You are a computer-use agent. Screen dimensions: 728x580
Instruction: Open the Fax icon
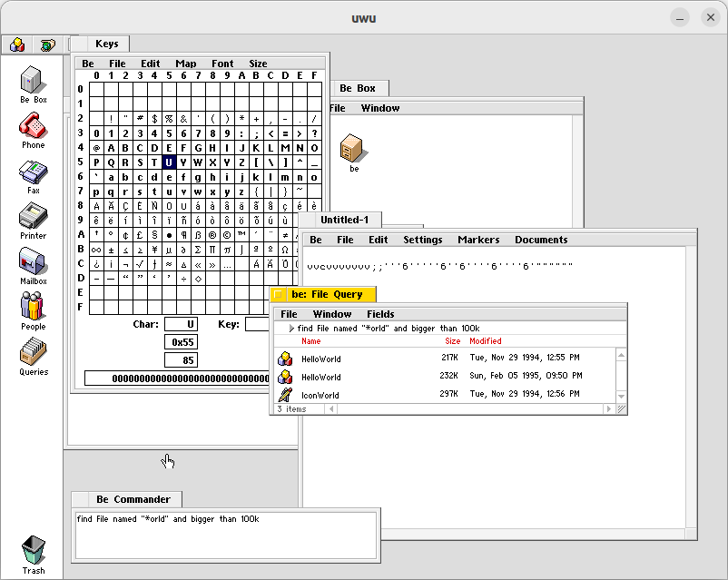pos(33,172)
